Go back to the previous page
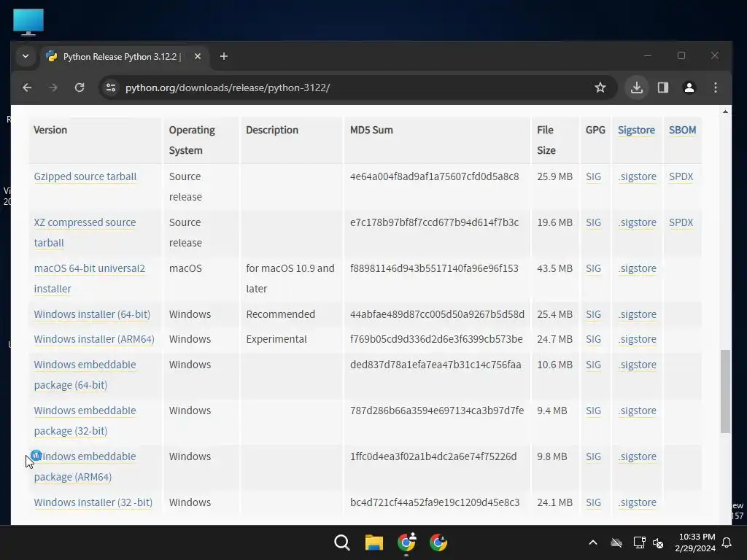This screenshot has height=560, width=747. pyautogui.click(x=27, y=87)
